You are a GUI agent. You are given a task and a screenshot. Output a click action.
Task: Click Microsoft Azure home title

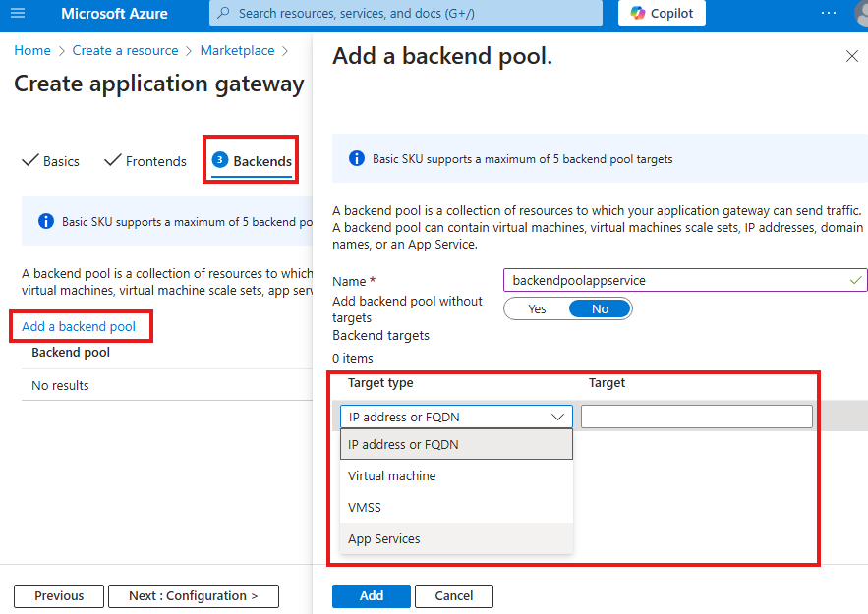114,14
